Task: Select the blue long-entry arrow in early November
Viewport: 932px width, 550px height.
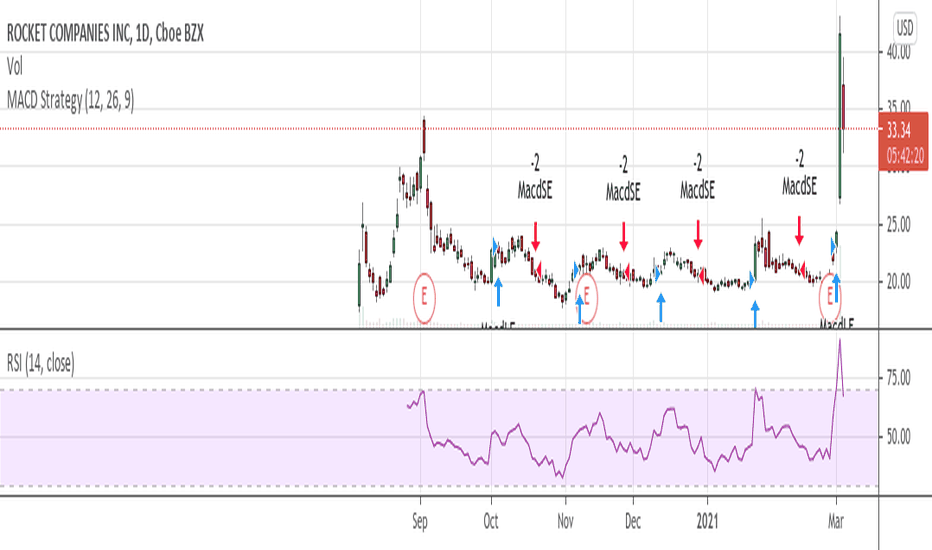Action: 580,310
